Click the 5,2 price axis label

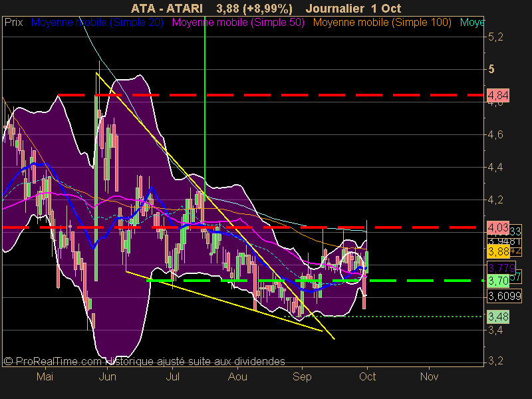click(x=495, y=37)
